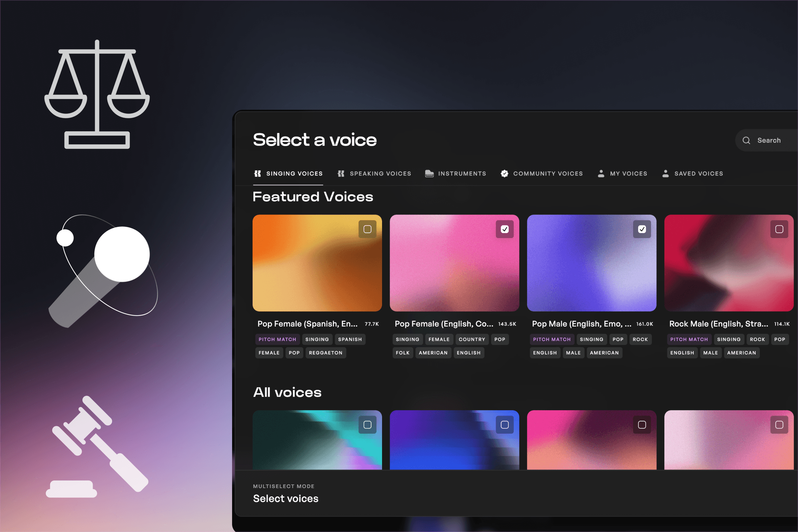Click the My Voices person icon
The image size is (798, 532).
point(601,174)
